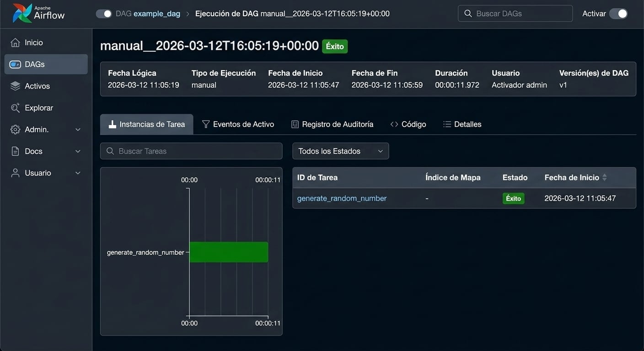Image resolution: width=644 pixels, height=351 pixels.
Task: Click the magnifier icon in Buscar Tareas
Action: tap(110, 151)
